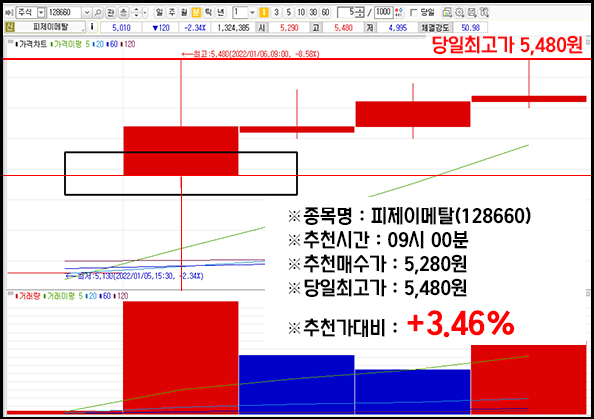Switch to the monthly (월) chart period
594x419 pixels.
[x=184, y=13]
